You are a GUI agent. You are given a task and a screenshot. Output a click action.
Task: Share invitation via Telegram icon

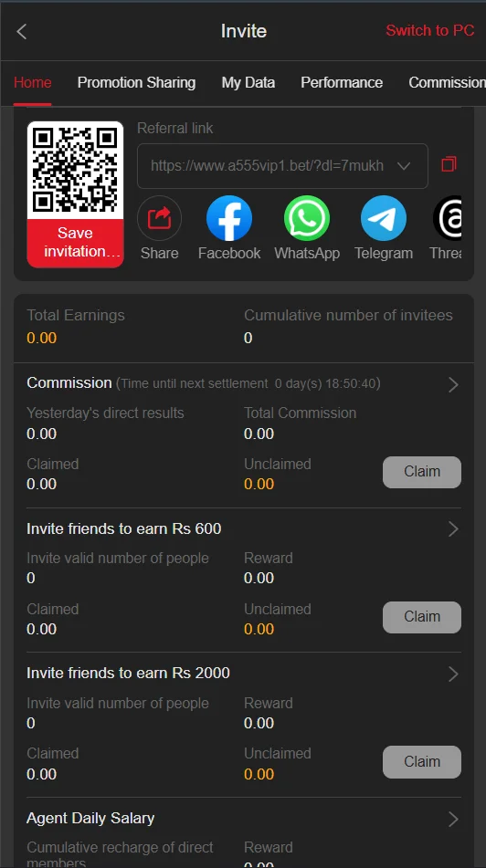pos(384,218)
